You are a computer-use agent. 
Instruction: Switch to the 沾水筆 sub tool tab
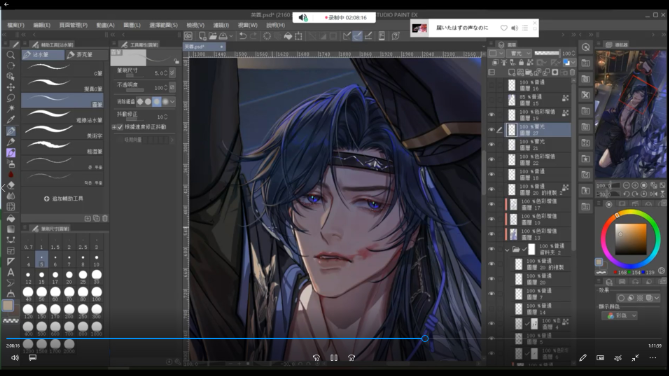click(x=43, y=55)
